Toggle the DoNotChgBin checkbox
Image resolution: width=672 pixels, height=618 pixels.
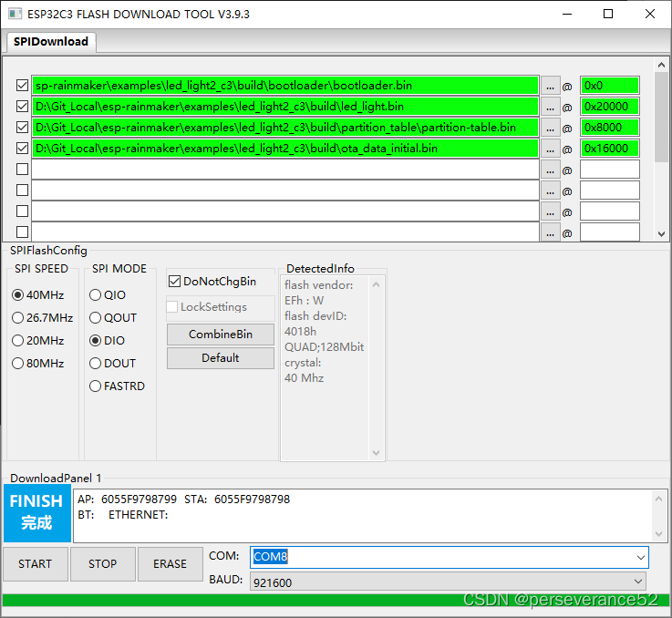click(x=212, y=281)
